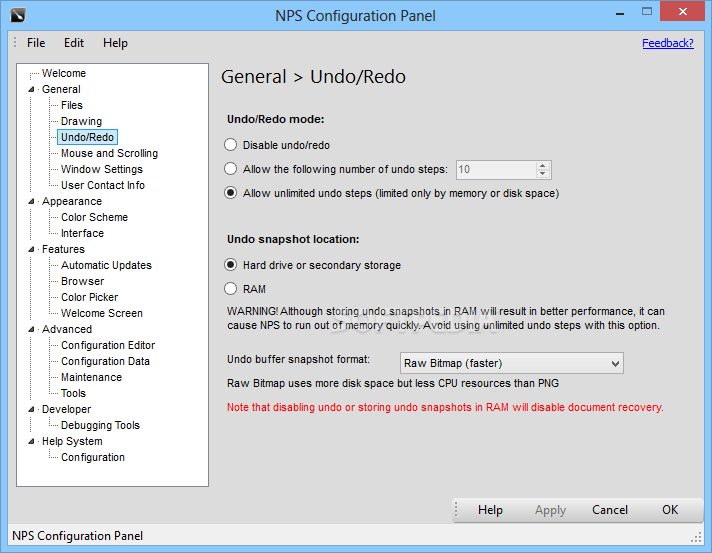Screen dimensions: 712x553
Task: Open Configuration Editor page
Action: click(x=108, y=345)
